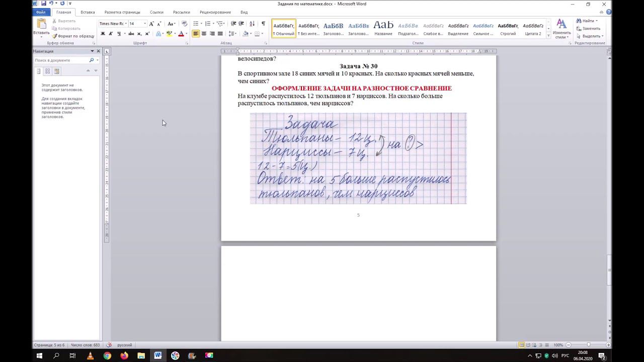Switch to the Разметка страницы tab
This screenshot has height=362, width=644.
click(122, 12)
